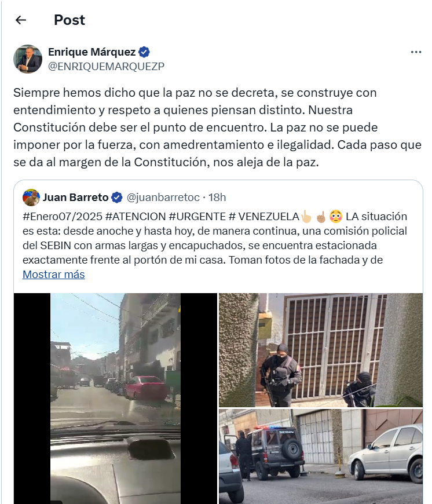
Task: Click the verified badge beside Juan Barreto
Action: point(116,198)
